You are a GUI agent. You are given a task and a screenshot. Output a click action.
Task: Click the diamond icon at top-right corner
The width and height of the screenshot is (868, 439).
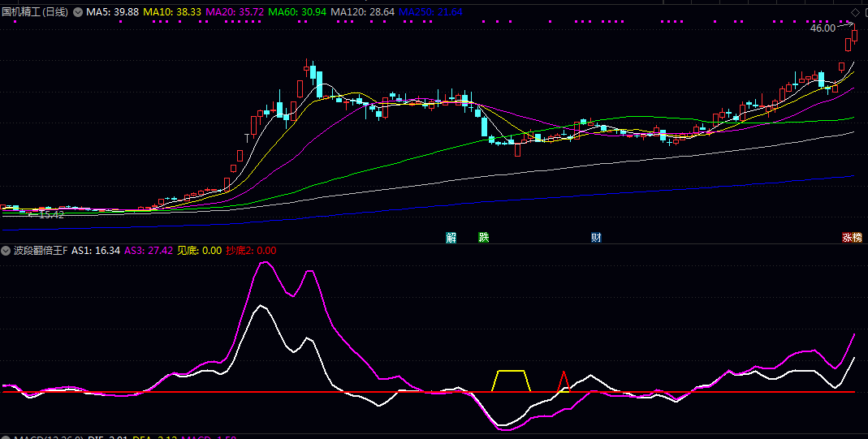(855, 11)
